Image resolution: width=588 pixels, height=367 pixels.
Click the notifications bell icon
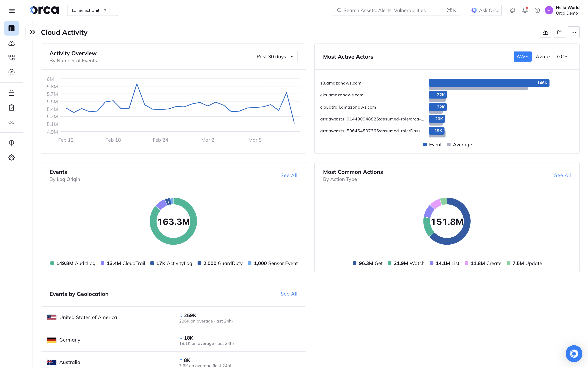pyautogui.click(x=525, y=10)
